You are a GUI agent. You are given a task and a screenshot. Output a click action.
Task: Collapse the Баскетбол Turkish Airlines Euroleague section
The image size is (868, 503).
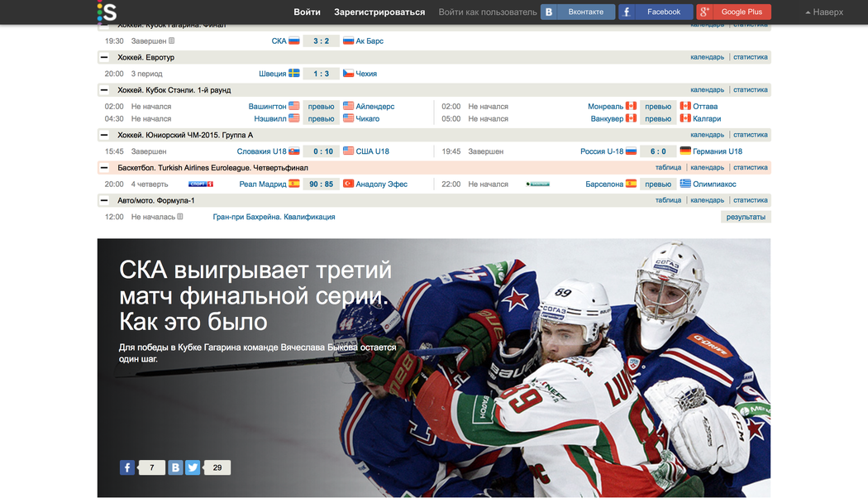coord(104,168)
